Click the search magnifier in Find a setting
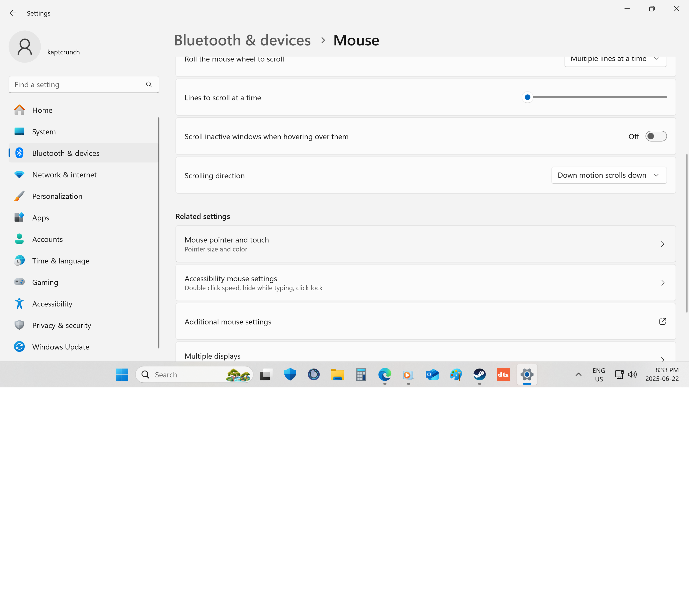This screenshot has height=616, width=689. (x=149, y=84)
